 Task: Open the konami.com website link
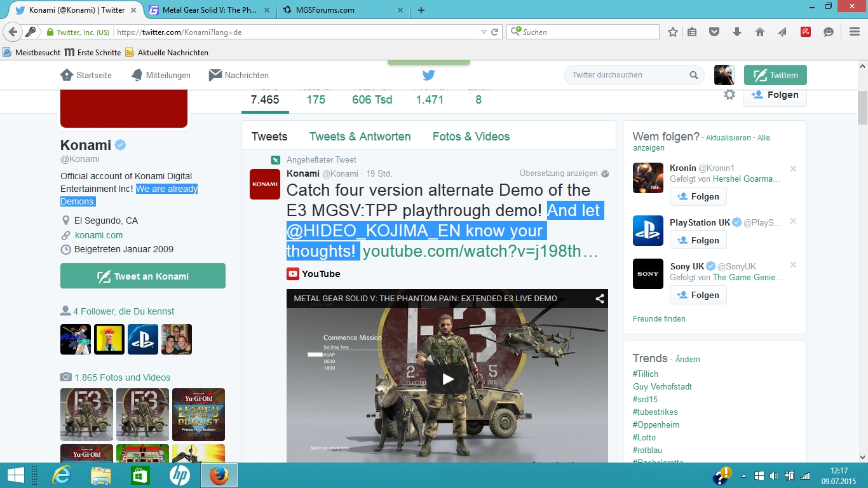point(98,235)
